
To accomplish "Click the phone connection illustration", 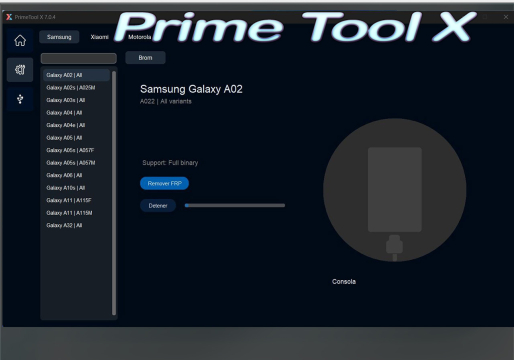I will pyautogui.click(x=395, y=190).
